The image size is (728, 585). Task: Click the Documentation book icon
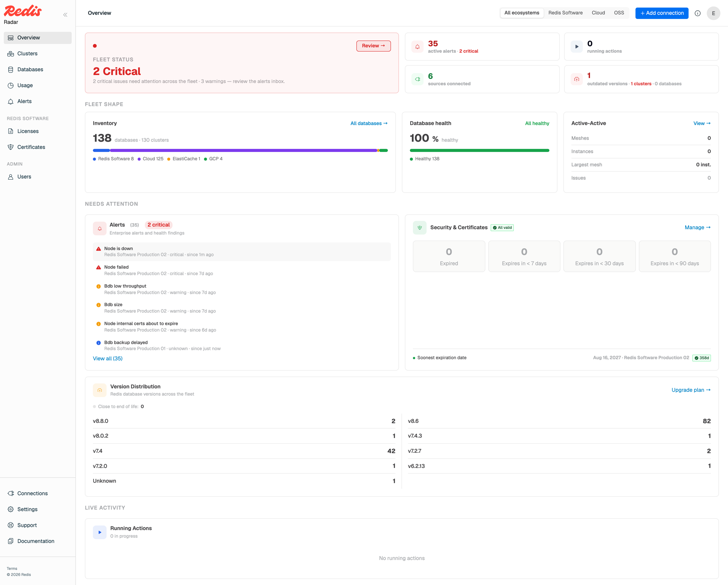pos(11,541)
